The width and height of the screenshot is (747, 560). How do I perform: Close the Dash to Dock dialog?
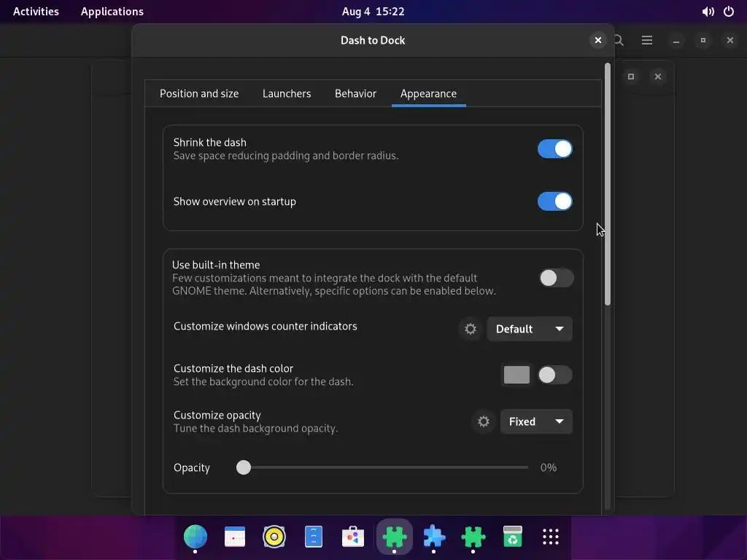tap(598, 40)
